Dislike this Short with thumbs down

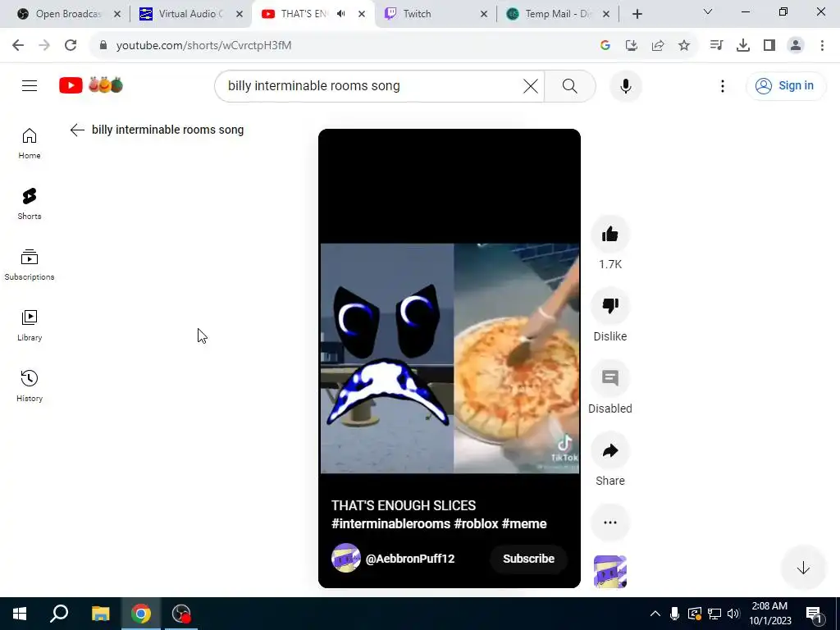pos(609,306)
